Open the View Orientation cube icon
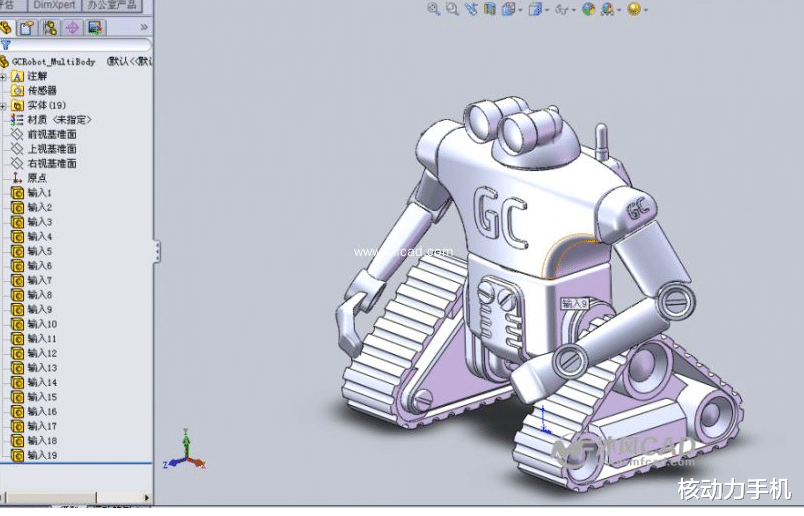Viewport: 804px width, 516px height. click(x=508, y=9)
